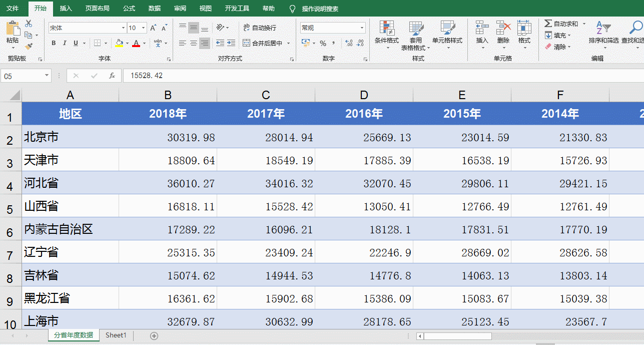Open the Sheet1 worksheet tab
Image resolution: width=644 pixels, height=345 pixels.
pos(116,335)
